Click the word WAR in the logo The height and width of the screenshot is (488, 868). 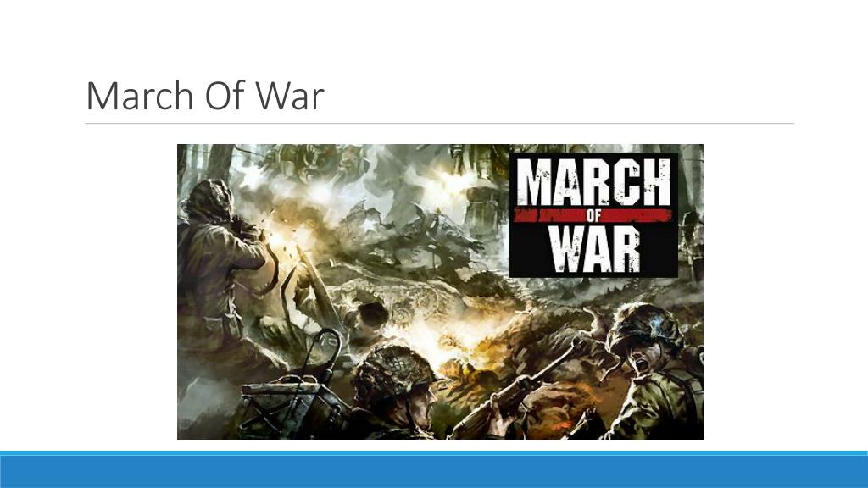coord(595,249)
